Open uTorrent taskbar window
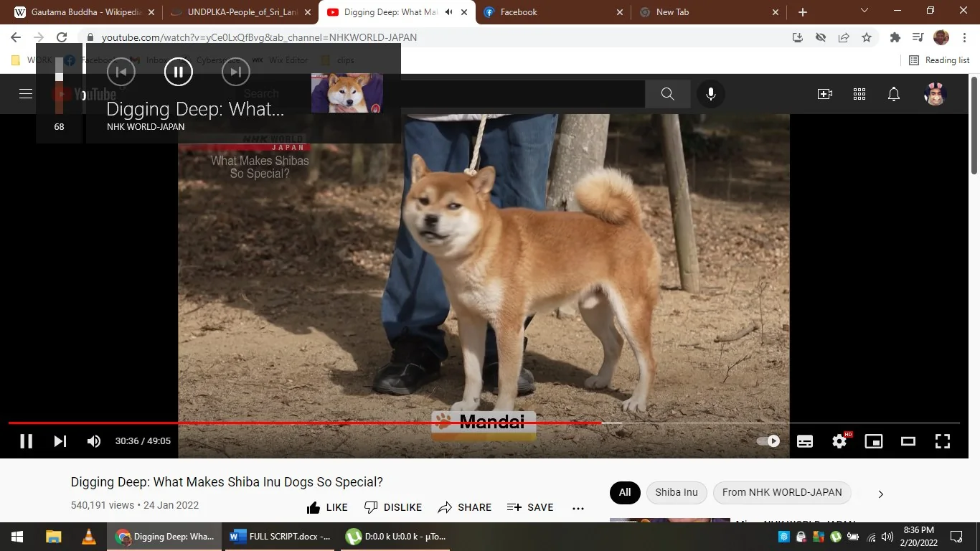 (x=396, y=537)
